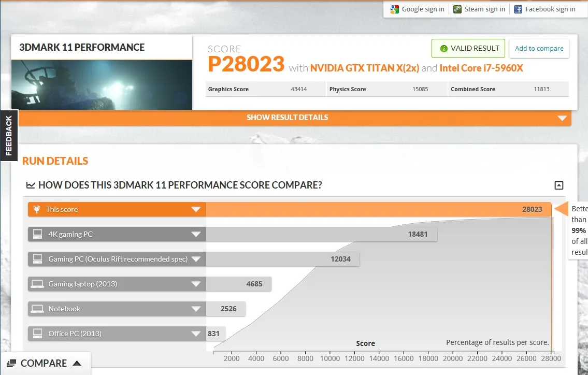588x375 pixels.
Task: Collapse the score comparison section
Action: point(559,185)
